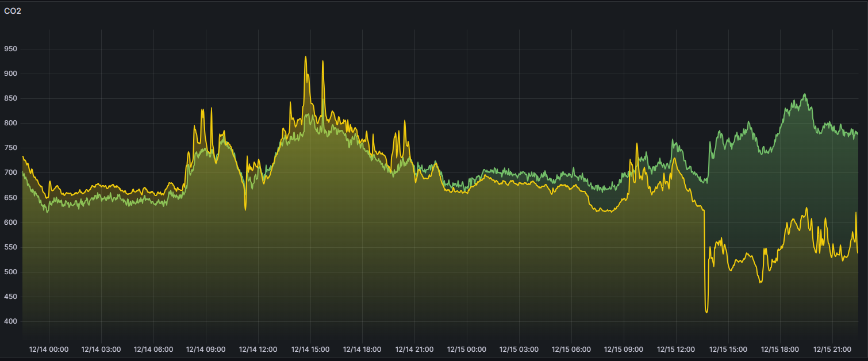Click the 600 y-axis label
The width and height of the screenshot is (868, 361).
(11, 223)
